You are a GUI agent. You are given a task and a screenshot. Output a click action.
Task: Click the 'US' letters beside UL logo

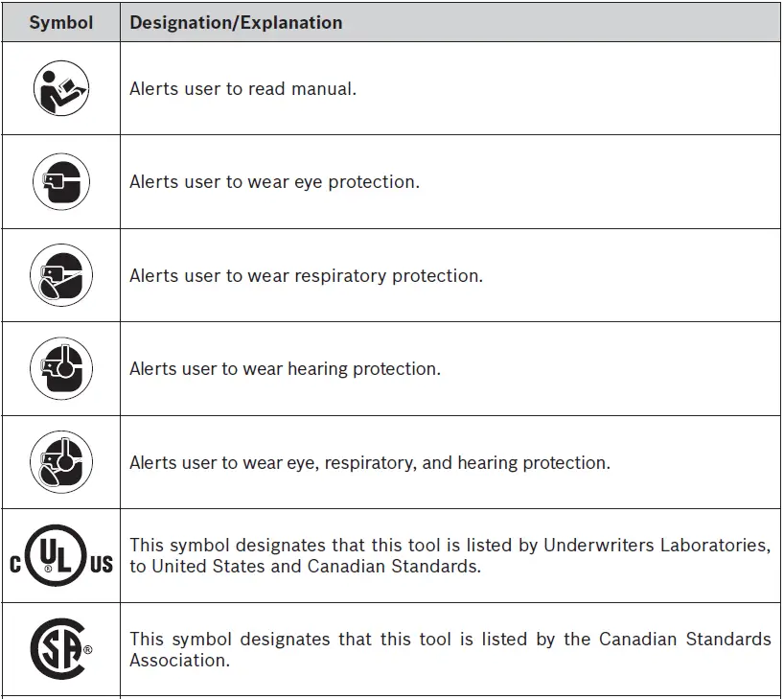pyautogui.click(x=101, y=565)
